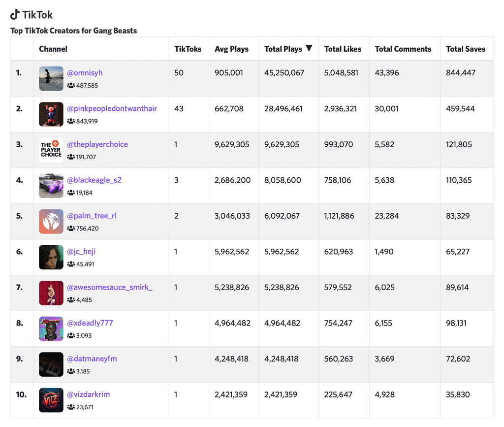The width and height of the screenshot is (504, 427).
Task: Sort by Total Likes column header
Action: 343,49
